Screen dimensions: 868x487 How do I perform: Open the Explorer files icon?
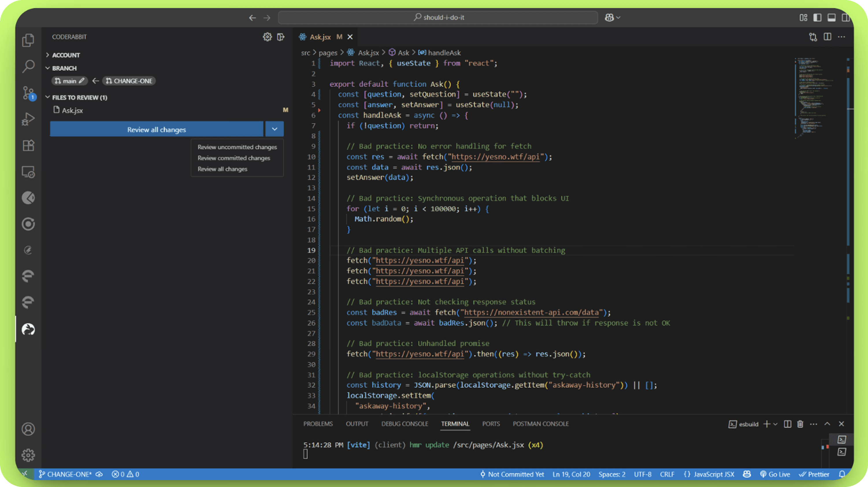(28, 40)
